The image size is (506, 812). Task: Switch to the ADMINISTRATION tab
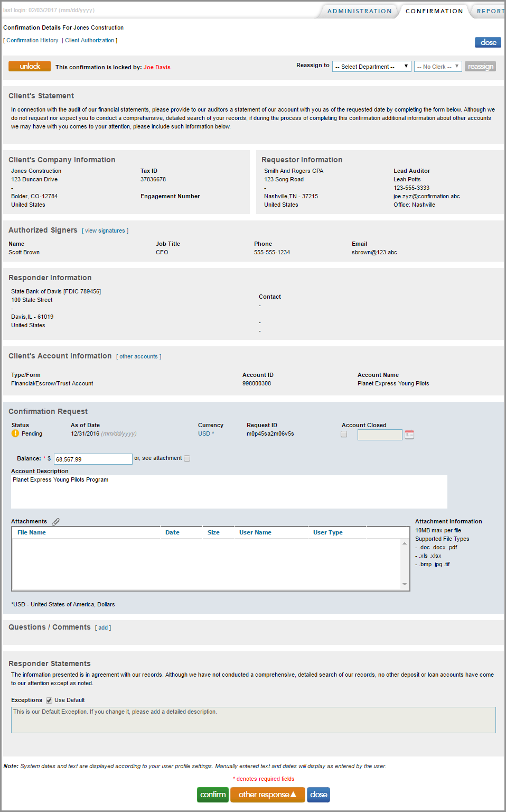(x=359, y=11)
